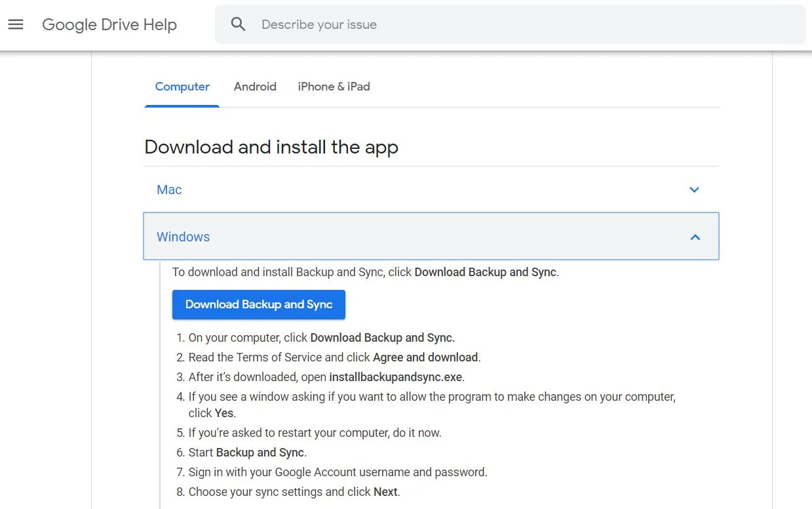Click the Mac section's downward chevron
The image size is (812, 509).
pyautogui.click(x=694, y=190)
